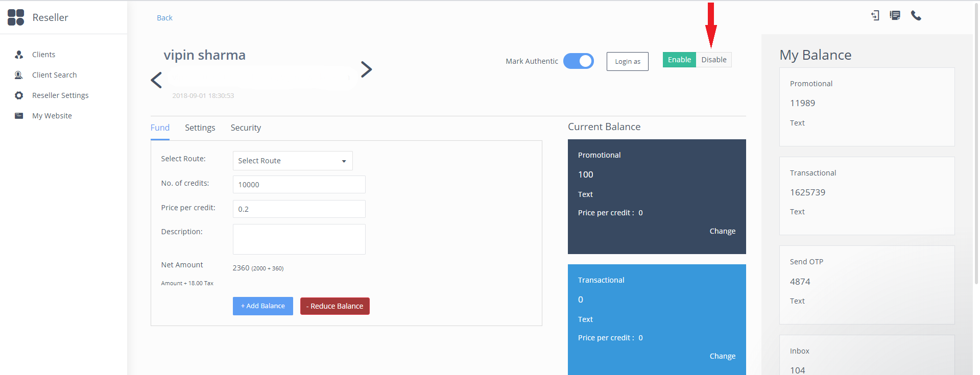Viewport: 980px width, 375px height.
Task: Open Client Search magnifier icon
Action: pos(19,75)
